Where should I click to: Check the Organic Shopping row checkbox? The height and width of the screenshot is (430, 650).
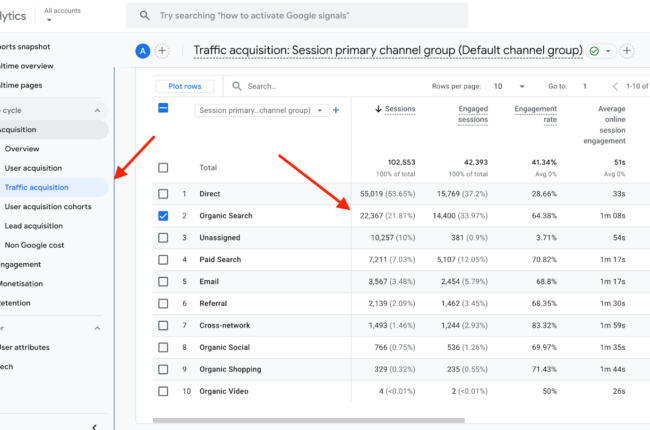pyautogui.click(x=163, y=369)
